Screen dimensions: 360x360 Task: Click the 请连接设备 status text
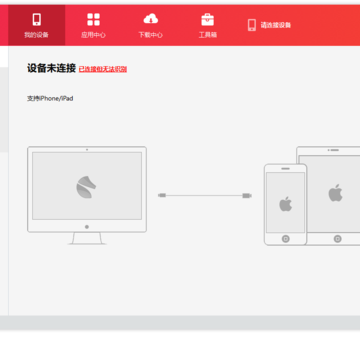[276, 25]
